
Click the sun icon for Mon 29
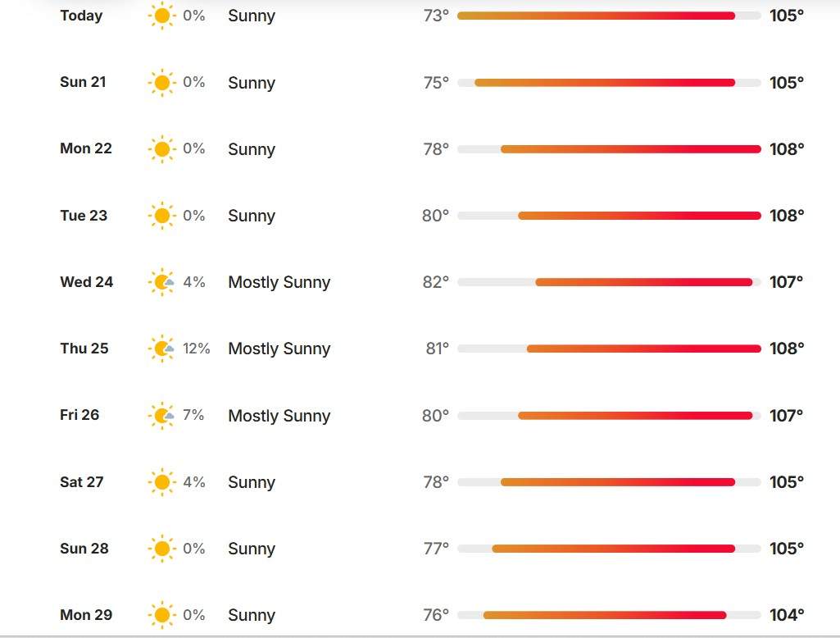pyautogui.click(x=161, y=615)
